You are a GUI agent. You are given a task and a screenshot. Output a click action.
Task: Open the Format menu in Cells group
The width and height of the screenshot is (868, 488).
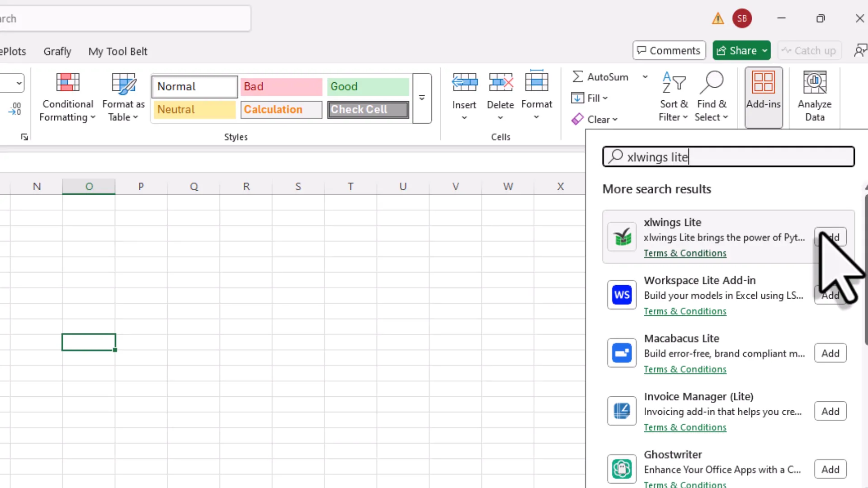[x=536, y=97]
